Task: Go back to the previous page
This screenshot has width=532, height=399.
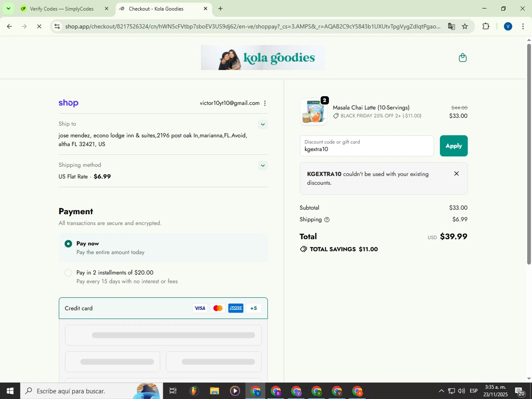Action: click(10, 26)
